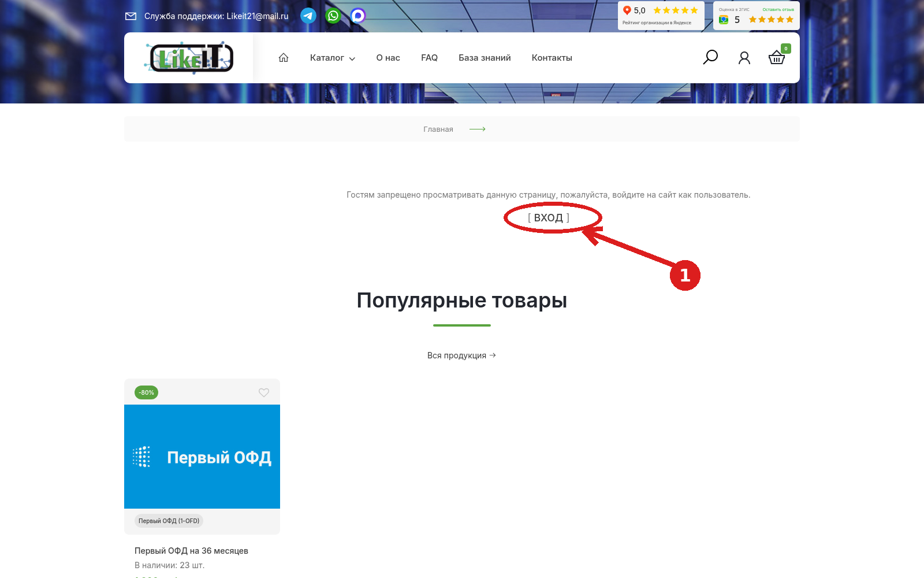The width and height of the screenshot is (924, 578).
Task: Click the ВХОД login link
Action: coord(549,218)
